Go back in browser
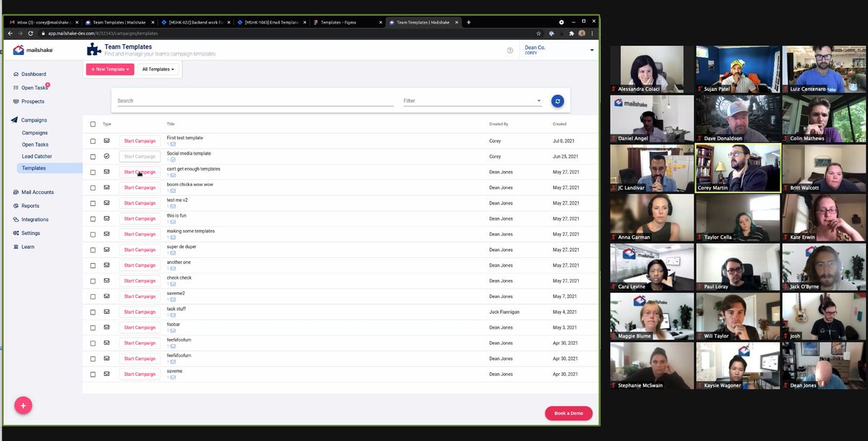 10,33
